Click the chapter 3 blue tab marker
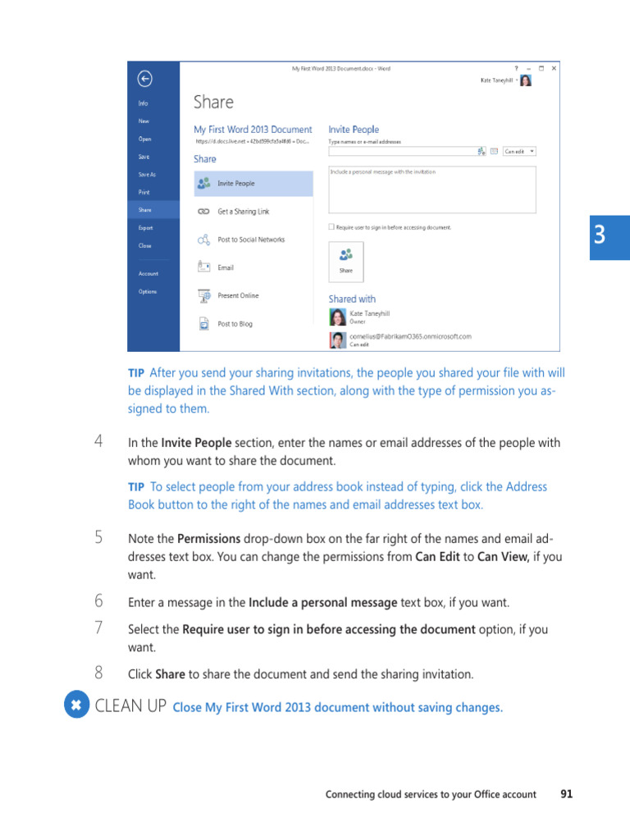This screenshot has width=630, height=840. (x=609, y=238)
